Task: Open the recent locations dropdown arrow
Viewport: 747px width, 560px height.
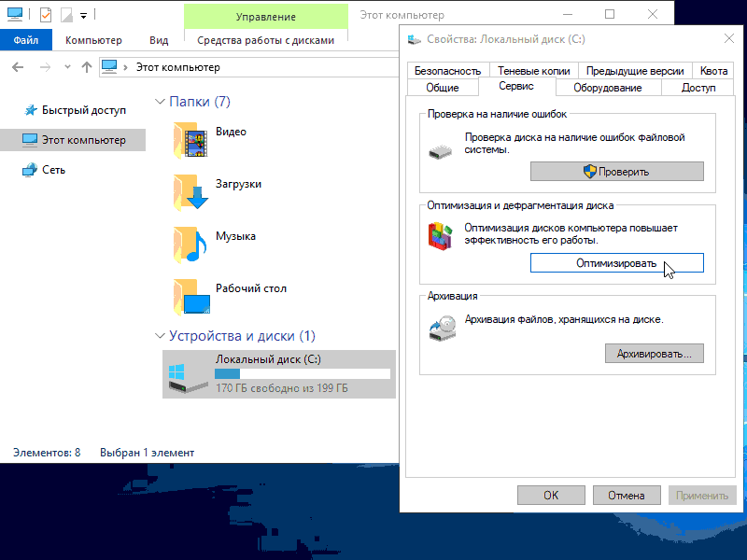Action: click(67, 67)
